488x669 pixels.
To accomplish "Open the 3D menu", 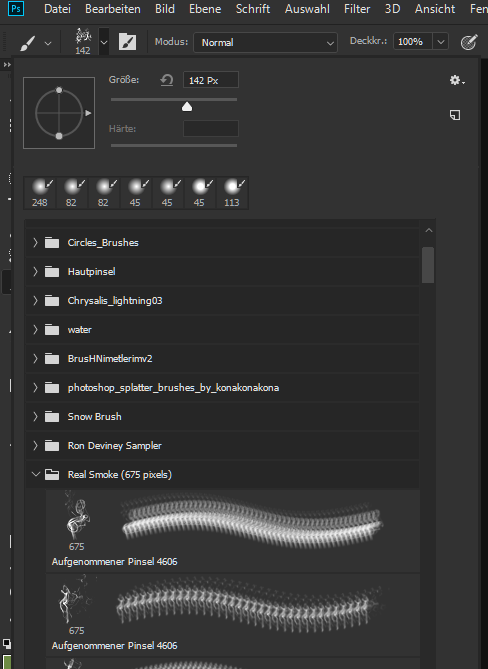I will point(392,9).
